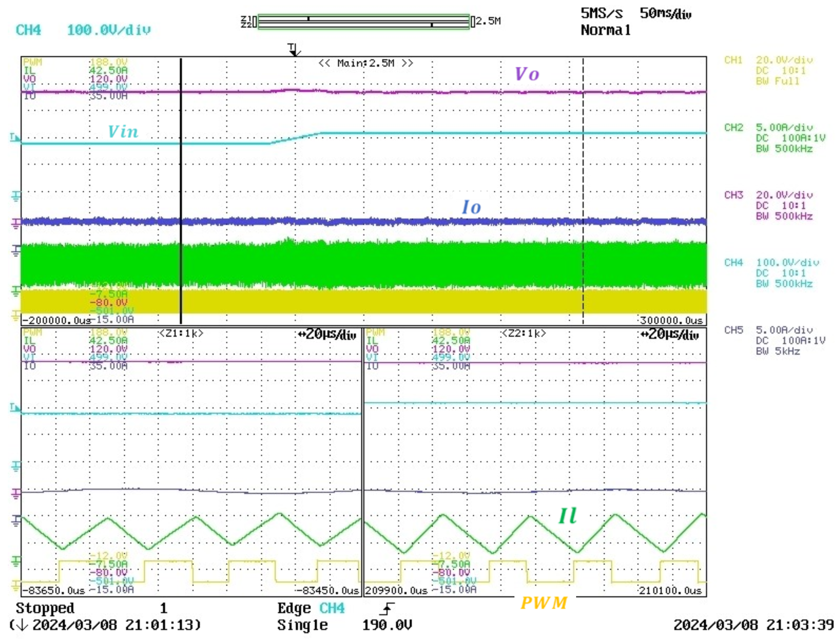The width and height of the screenshot is (840, 642).
Task: Click the yellow PWM ground marker in main window
Action: click(15, 316)
